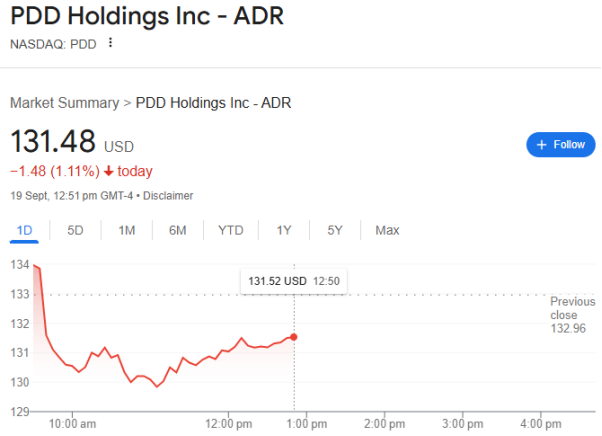Image resolution: width=602 pixels, height=436 pixels.
Task: Select the 6M range tab
Action: (177, 230)
